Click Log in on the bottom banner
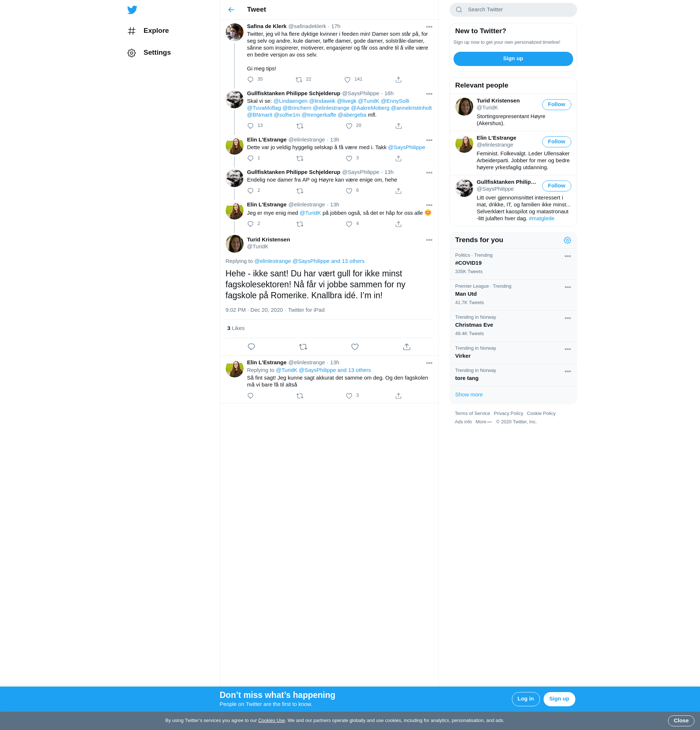Screen dimensions: 700x730 (x=525, y=699)
